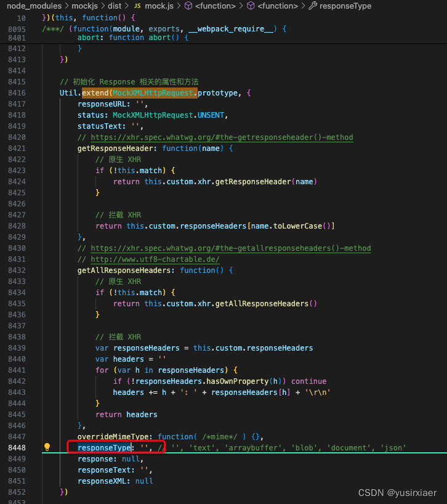Open mock.js breadcrumb segment

(159, 6)
